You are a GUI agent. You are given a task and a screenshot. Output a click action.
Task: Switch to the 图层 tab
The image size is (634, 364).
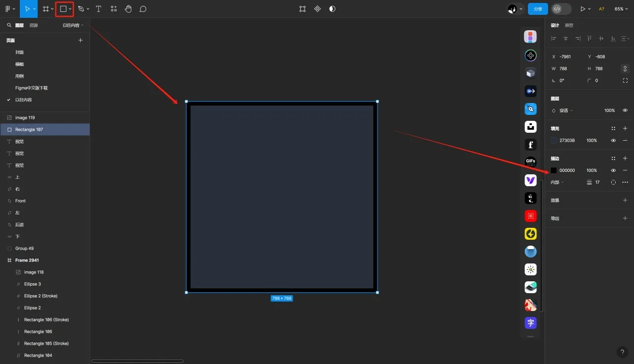click(x=19, y=25)
